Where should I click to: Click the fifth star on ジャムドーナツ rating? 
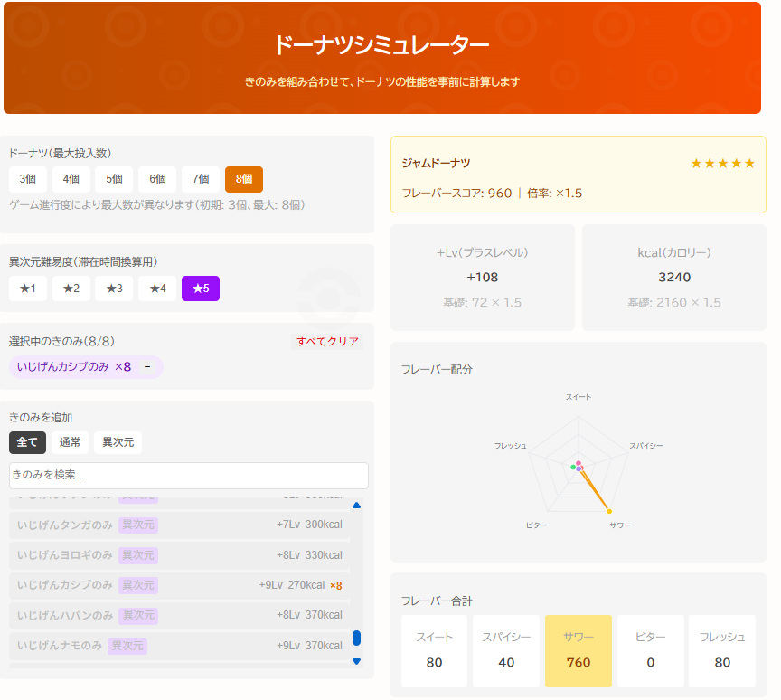[x=748, y=164]
